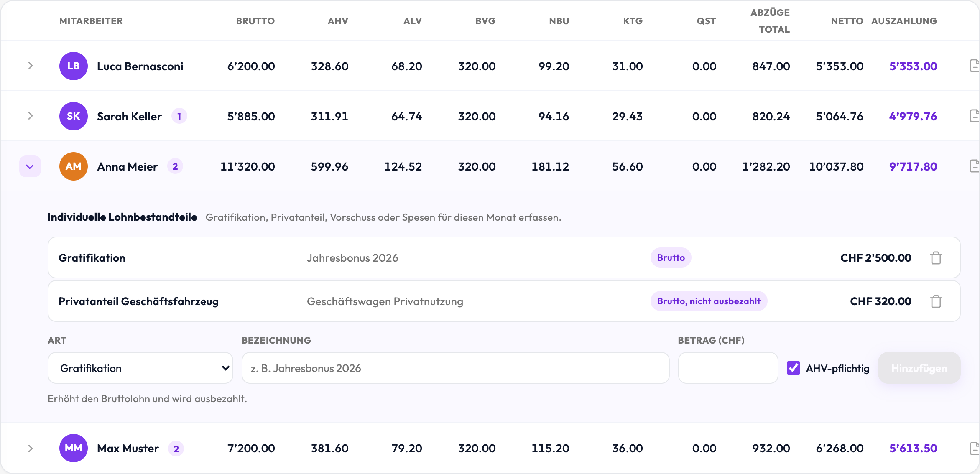This screenshot has width=980, height=474.
Task: Click Max Muster's net 6'268.00
Action: tap(840, 448)
